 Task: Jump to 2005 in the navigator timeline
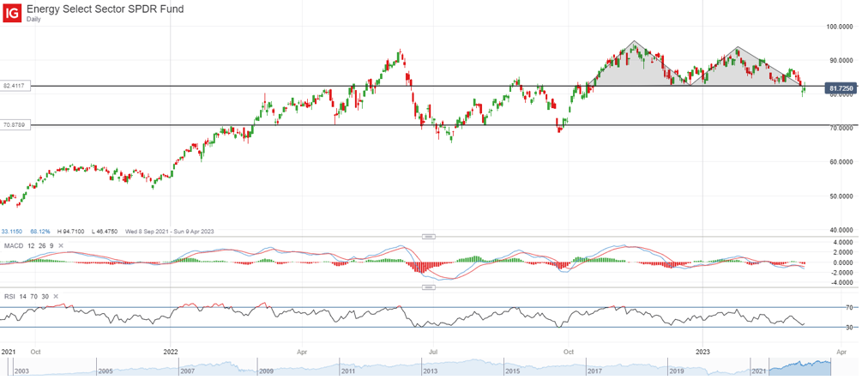[x=105, y=370]
